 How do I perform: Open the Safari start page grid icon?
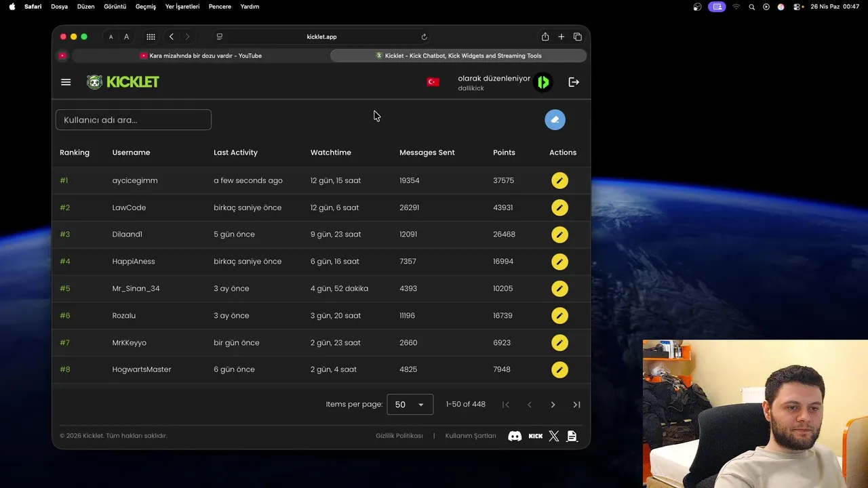click(151, 37)
